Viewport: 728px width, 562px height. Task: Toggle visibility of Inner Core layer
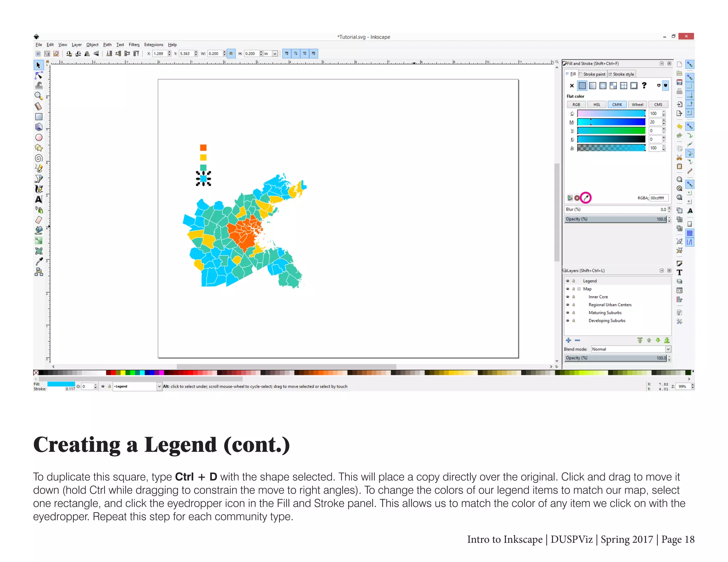click(x=568, y=297)
